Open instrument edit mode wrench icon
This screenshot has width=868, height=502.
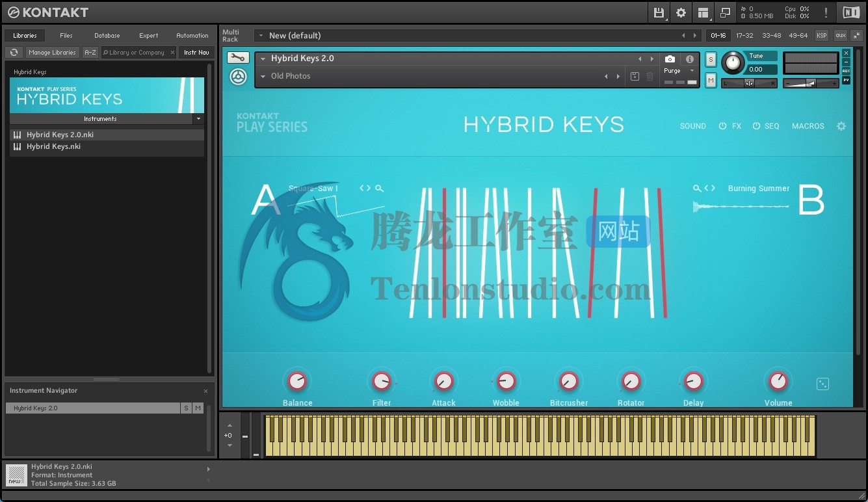coord(238,58)
